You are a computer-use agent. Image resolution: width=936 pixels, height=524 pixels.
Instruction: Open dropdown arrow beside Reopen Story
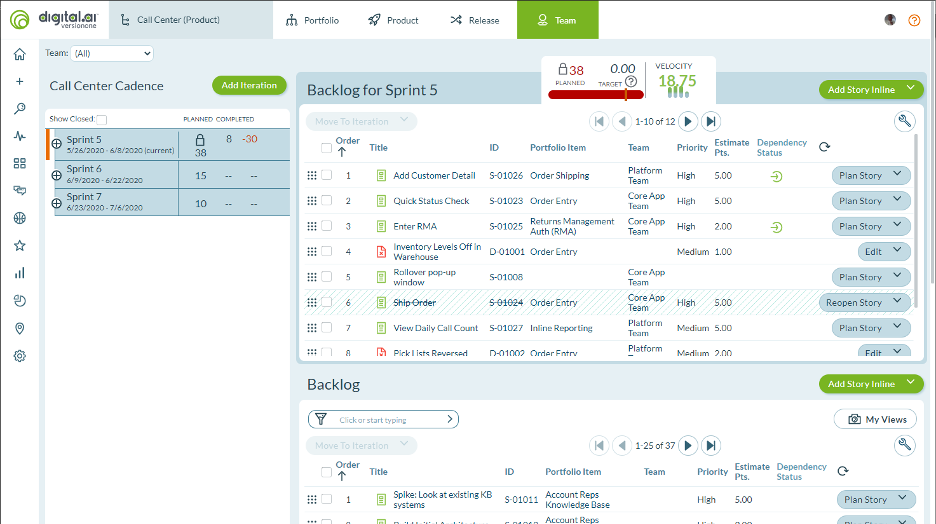(x=897, y=301)
